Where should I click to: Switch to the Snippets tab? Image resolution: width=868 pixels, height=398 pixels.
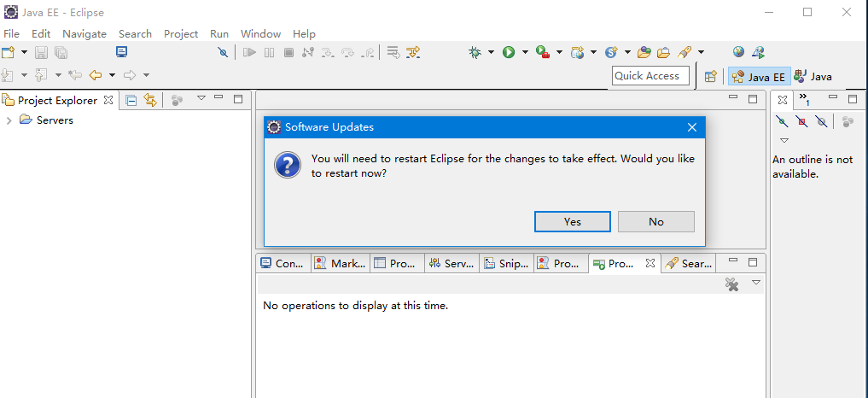506,264
